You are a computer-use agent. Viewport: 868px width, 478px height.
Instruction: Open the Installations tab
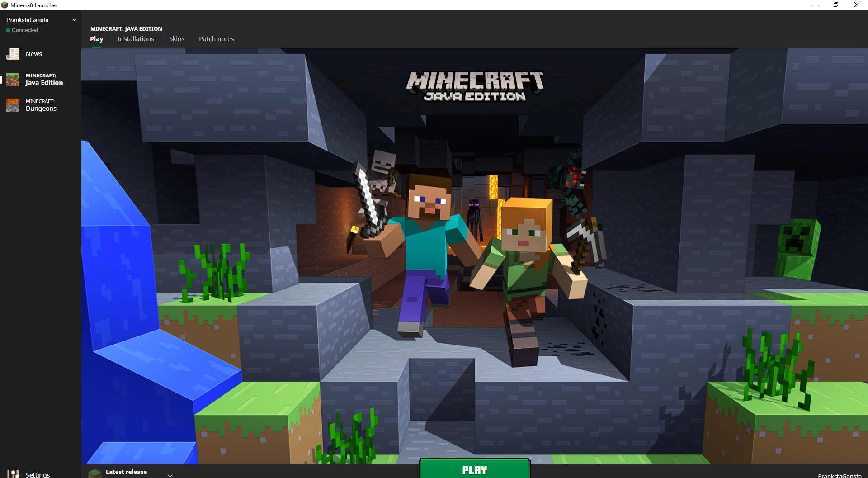[136, 39]
